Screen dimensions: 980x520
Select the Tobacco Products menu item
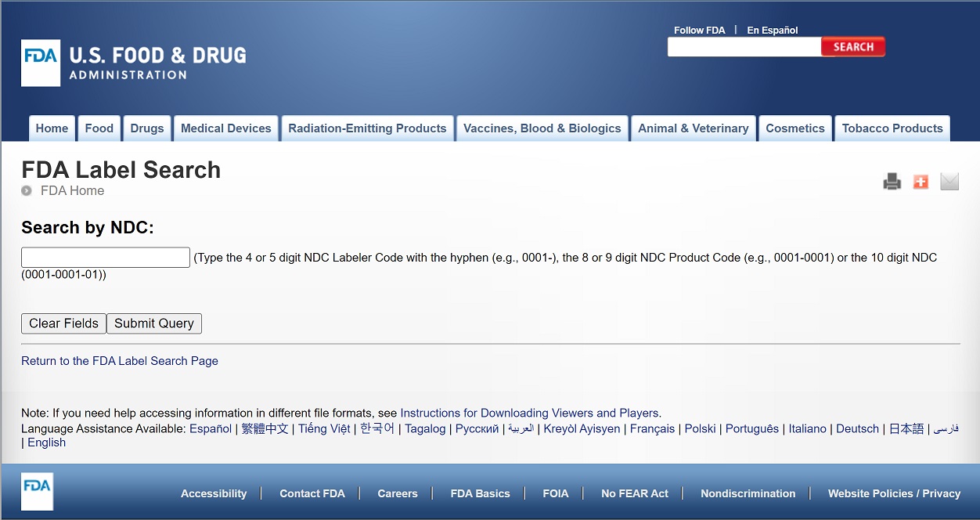coord(892,128)
